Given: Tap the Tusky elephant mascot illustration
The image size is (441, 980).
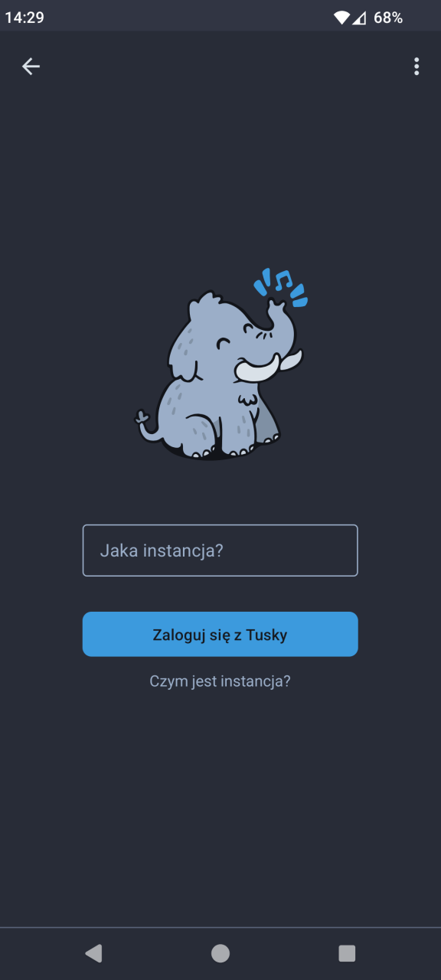Looking at the screenshot, I should [221, 364].
